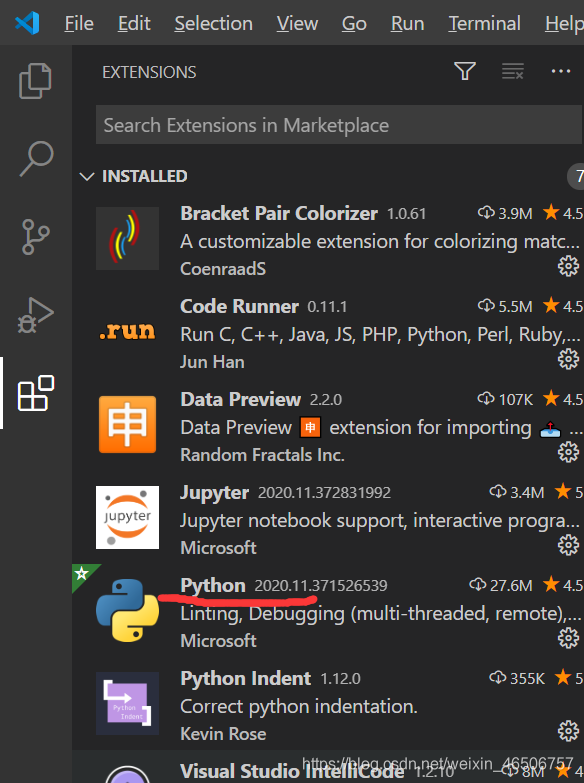The height and width of the screenshot is (783, 584).
Task: Open manage gear for Python Indent
Action: tap(568, 732)
